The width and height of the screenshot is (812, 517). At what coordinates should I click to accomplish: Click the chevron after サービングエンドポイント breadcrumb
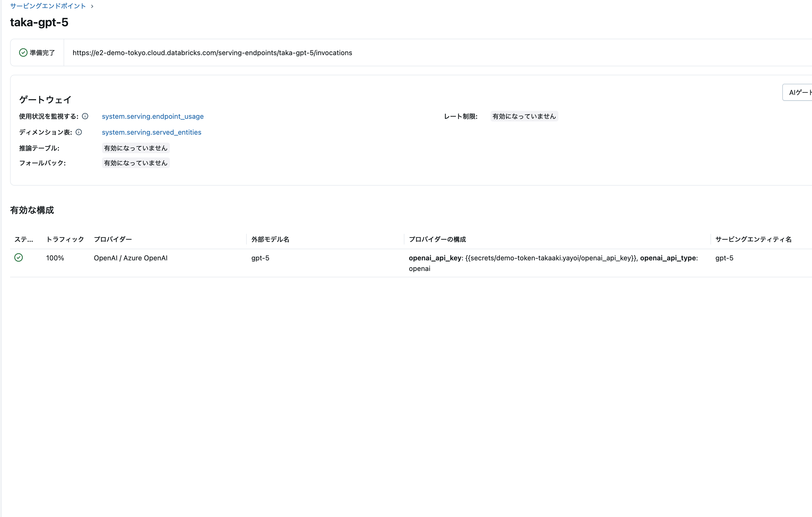[92, 6]
